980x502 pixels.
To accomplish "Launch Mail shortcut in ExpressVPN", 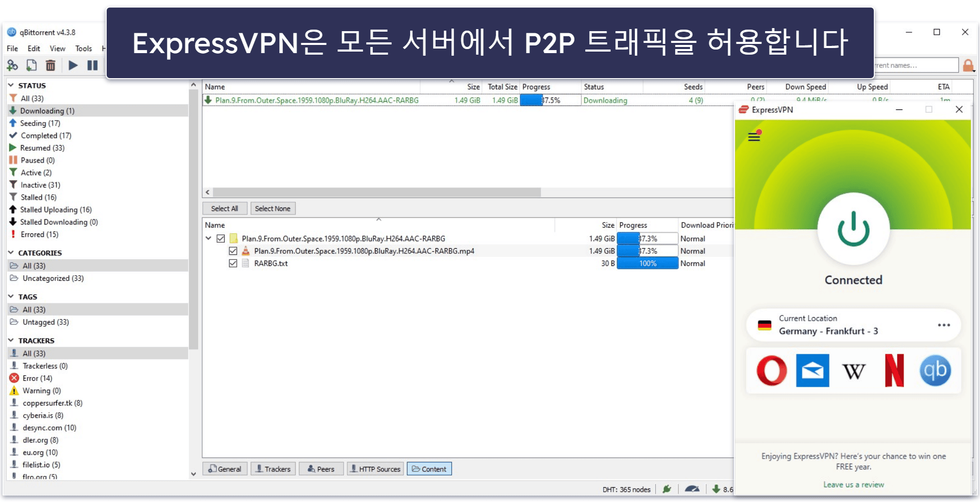I will tap(812, 370).
